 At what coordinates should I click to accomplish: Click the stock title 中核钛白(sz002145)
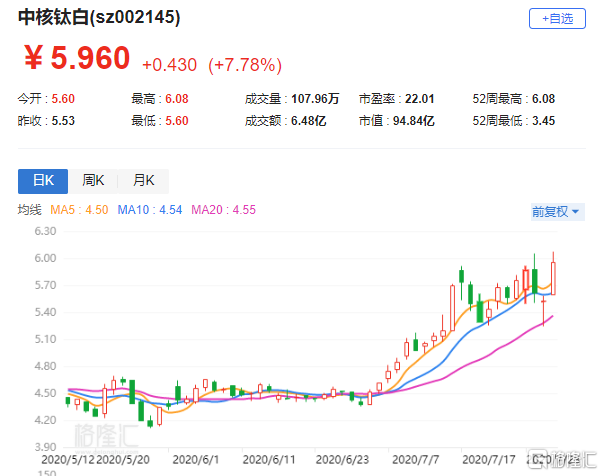coord(99,17)
